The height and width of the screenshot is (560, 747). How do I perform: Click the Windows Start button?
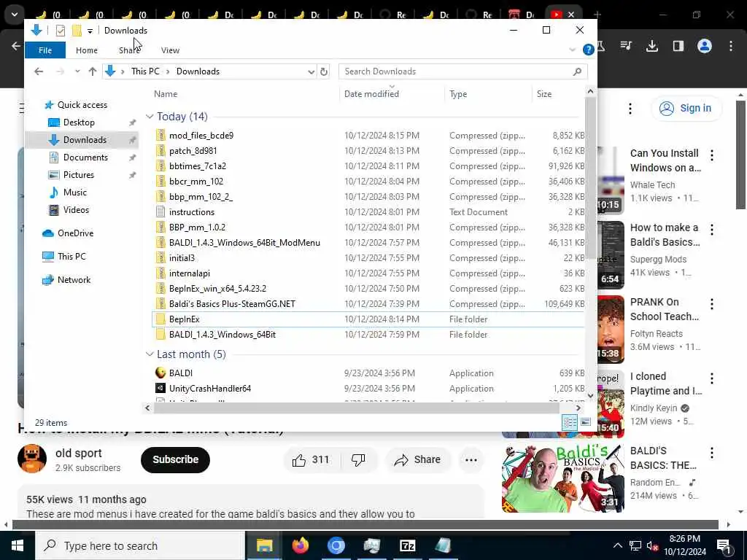[x=18, y=545]
